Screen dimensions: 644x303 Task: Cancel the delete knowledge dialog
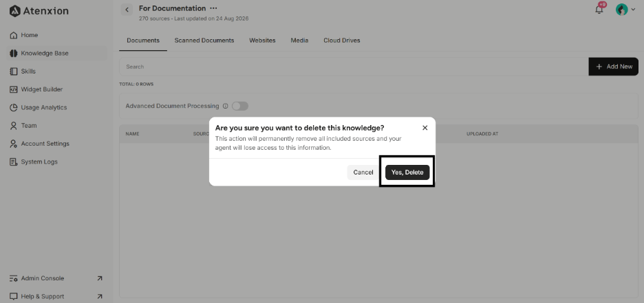363,172
